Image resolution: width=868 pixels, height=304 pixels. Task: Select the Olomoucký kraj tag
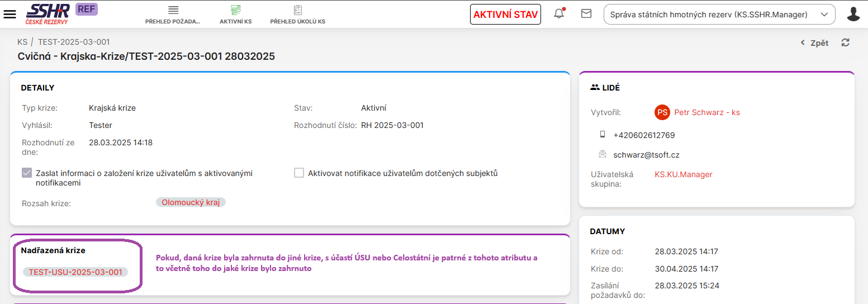tap(191, 202)
